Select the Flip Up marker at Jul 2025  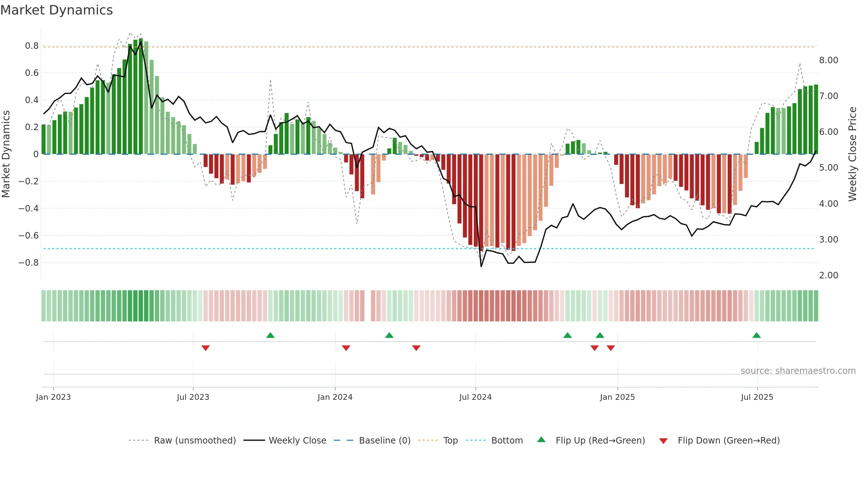click(x=757, y=335)
